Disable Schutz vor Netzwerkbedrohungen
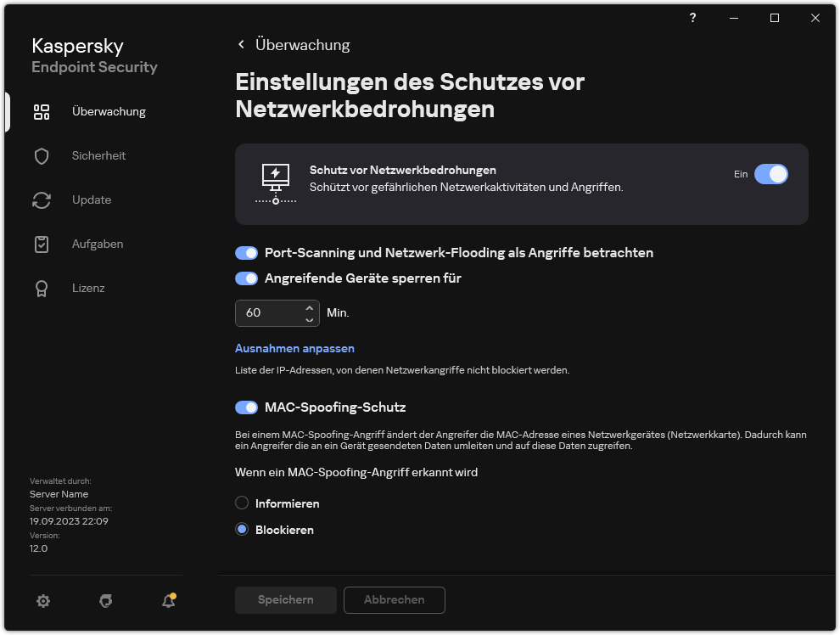The width and height of the screenshot is (840, 635). coord(770,173)
